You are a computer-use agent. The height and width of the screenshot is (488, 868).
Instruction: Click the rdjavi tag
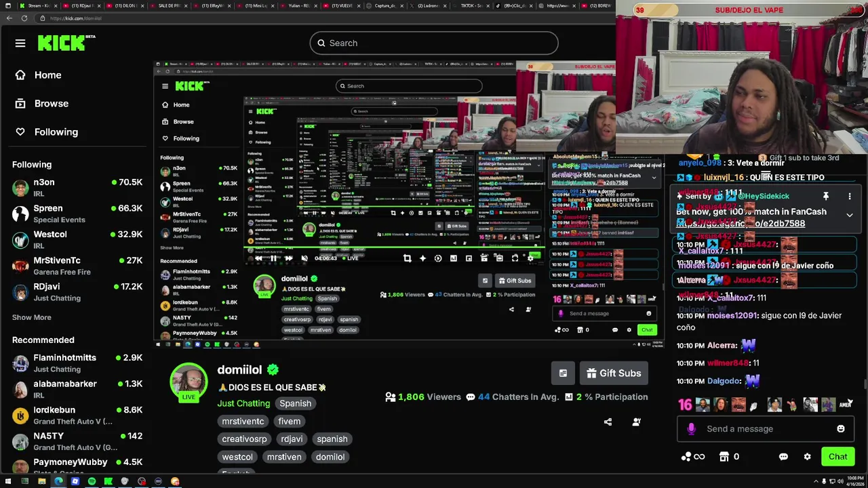(292, 439)
